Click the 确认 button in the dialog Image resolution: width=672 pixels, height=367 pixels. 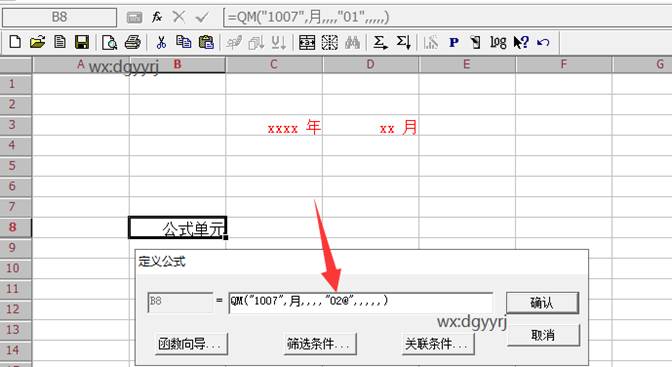point(542,303)
